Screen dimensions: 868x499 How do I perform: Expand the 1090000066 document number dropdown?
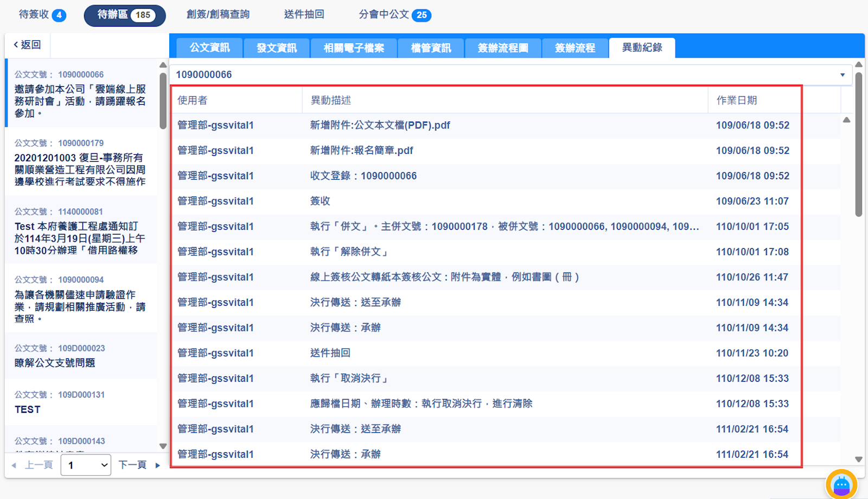coord(842,75)
